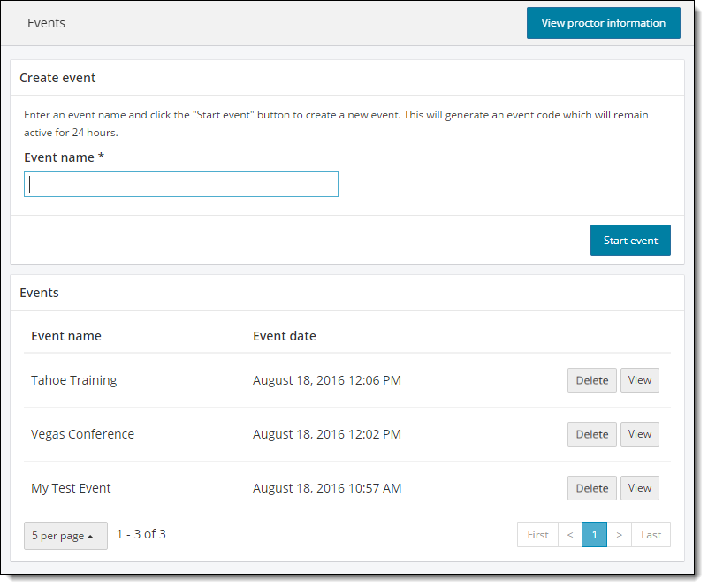Image resolution: width=708 pixels, height=588 pixels.
Task: Delete the Vegas Conference event
Action: pos(591,434)
